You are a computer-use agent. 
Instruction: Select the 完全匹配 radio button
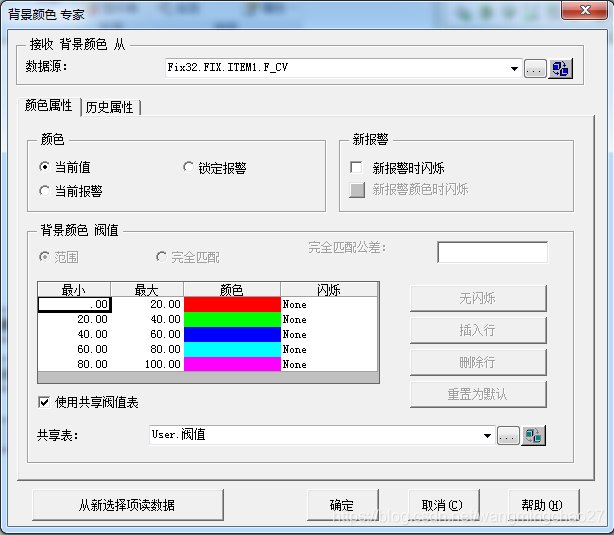[161, 257]
